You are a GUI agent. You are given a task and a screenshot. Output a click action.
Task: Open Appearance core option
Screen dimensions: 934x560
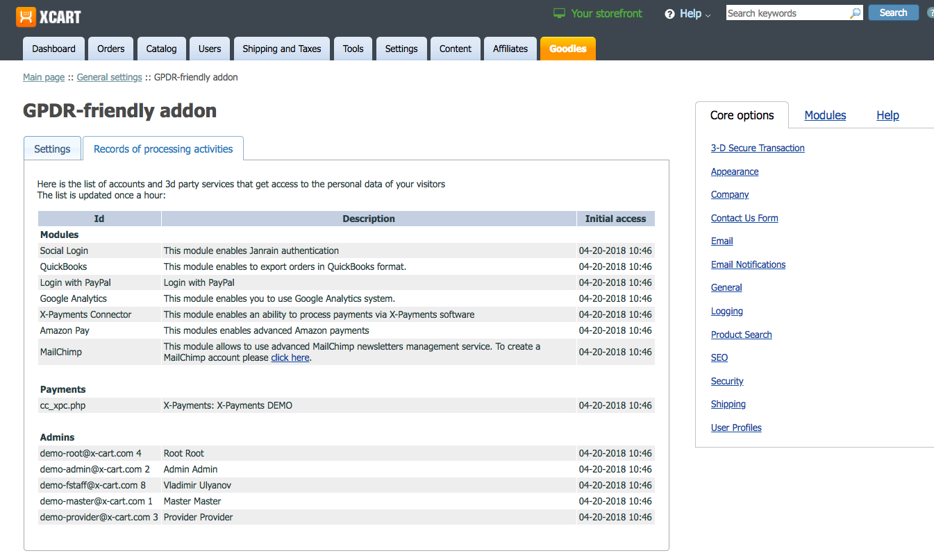(735, 171)
